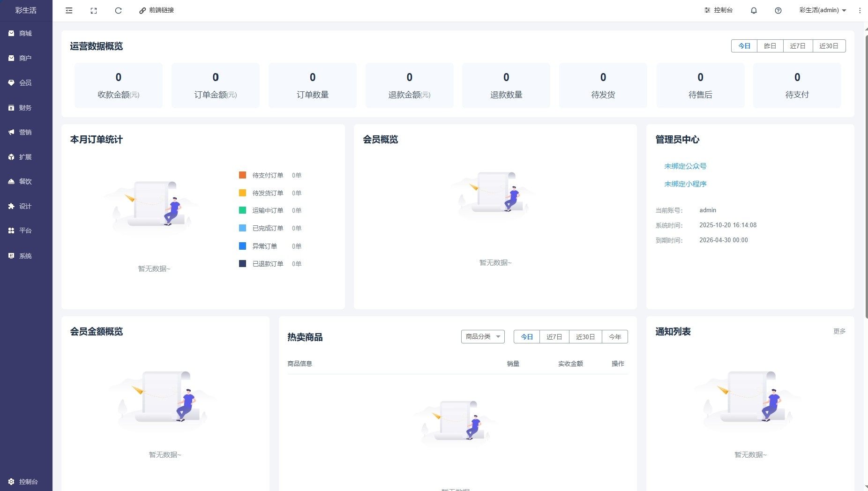Click the yellow 待发货订单 legend swatch

point(242,193)
